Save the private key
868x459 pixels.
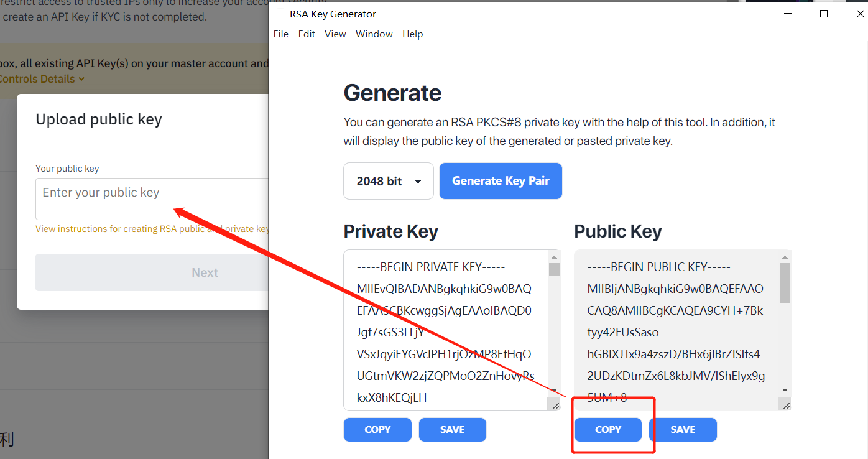453,430
